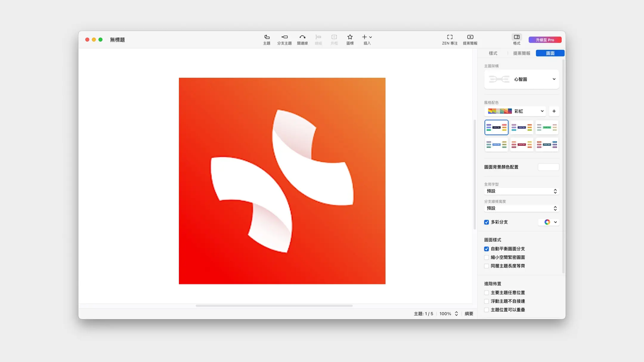Click the vertical canvas scrollbar

pyautogui.click(x=475, y=174)
